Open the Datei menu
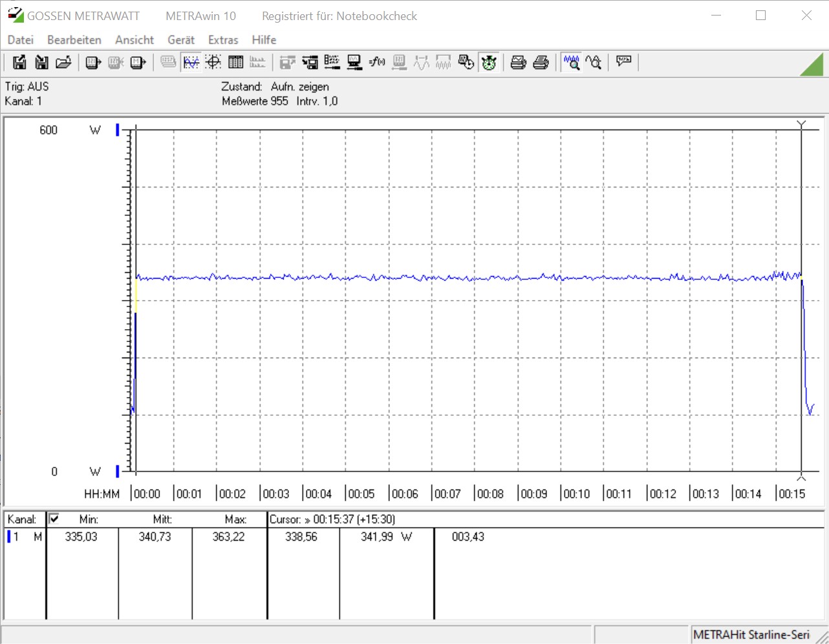The image size is (829, 644). click(21, 40)
